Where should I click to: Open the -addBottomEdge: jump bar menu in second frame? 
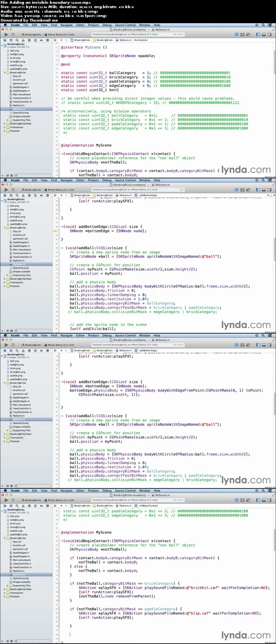(146, 195)
